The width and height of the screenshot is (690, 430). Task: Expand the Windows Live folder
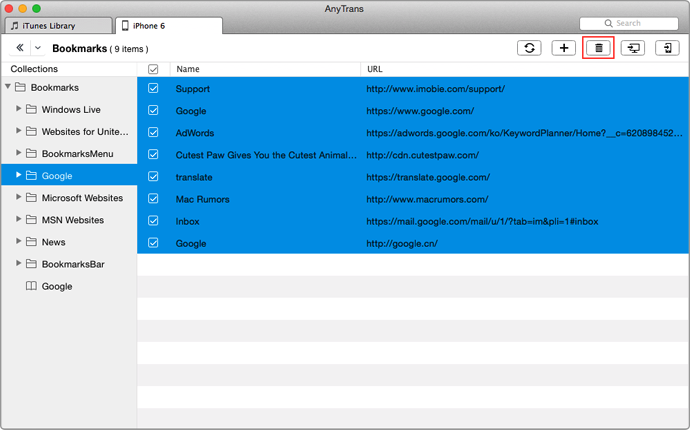(18, 108)
